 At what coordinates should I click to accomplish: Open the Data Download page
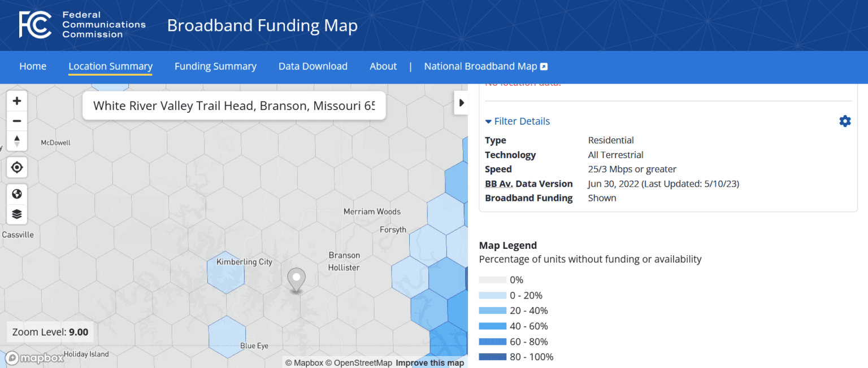pos(313,66)
